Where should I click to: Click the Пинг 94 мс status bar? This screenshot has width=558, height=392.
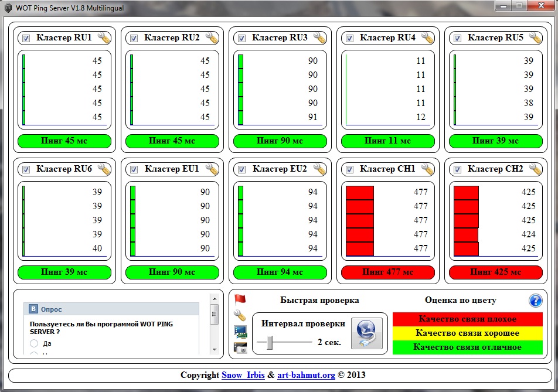tap(280, 272)
